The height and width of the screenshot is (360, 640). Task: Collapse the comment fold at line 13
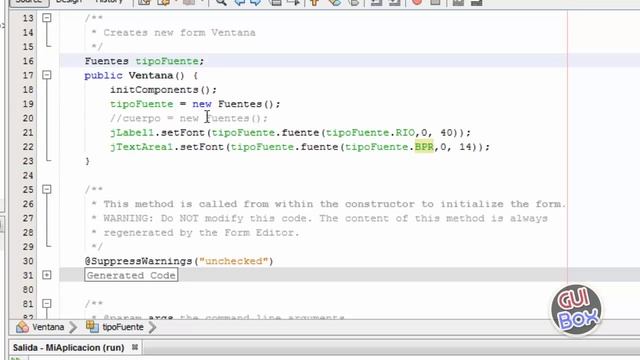[x=47, y=18]
